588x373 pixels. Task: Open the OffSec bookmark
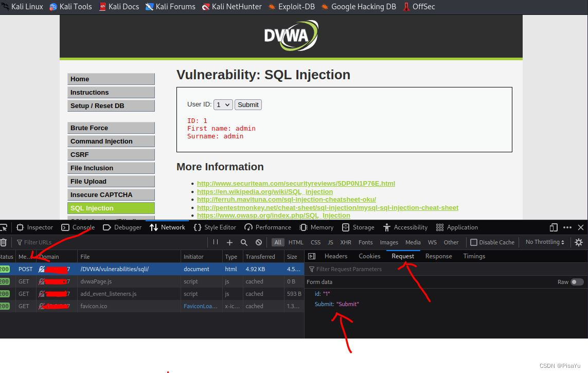point(419,7)
